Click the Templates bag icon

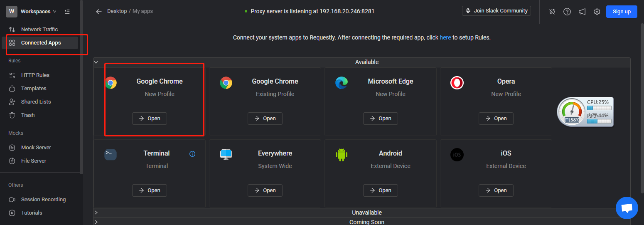pyautogui.click(x=12, y=88)
